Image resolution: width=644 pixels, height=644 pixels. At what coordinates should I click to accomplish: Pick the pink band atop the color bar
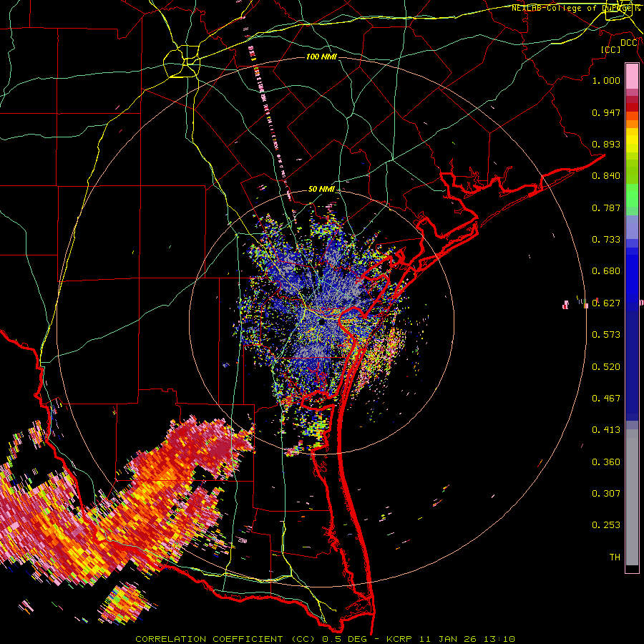click(x=632, y=77)
